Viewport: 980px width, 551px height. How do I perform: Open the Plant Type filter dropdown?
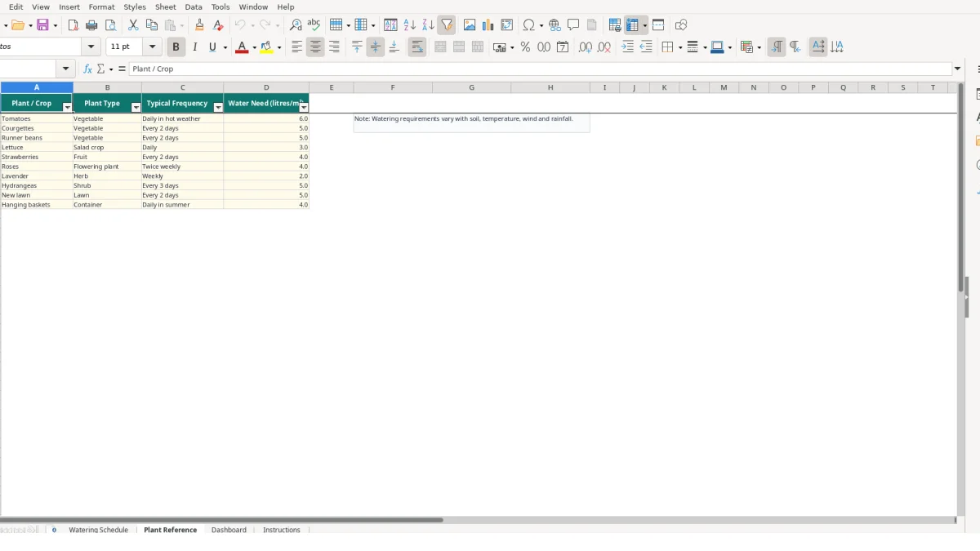136,107
